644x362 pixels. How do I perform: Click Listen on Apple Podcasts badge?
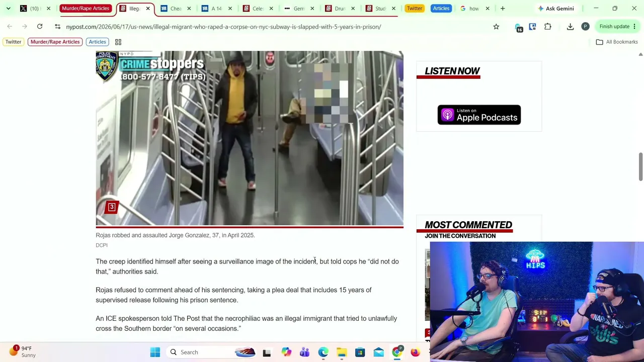click(x=479, y=115)
